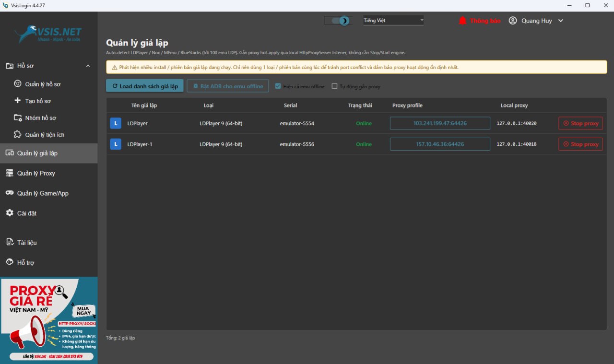This screenshot has height=364, width=614.
Task: Select Quản lý tiện ích menu item
Action: (x=45, y=135)
